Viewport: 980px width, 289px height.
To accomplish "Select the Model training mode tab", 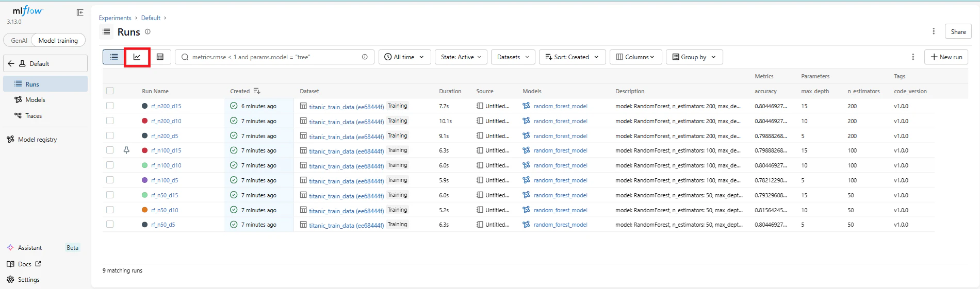I will pyautogui.click(x=58, y=41).
